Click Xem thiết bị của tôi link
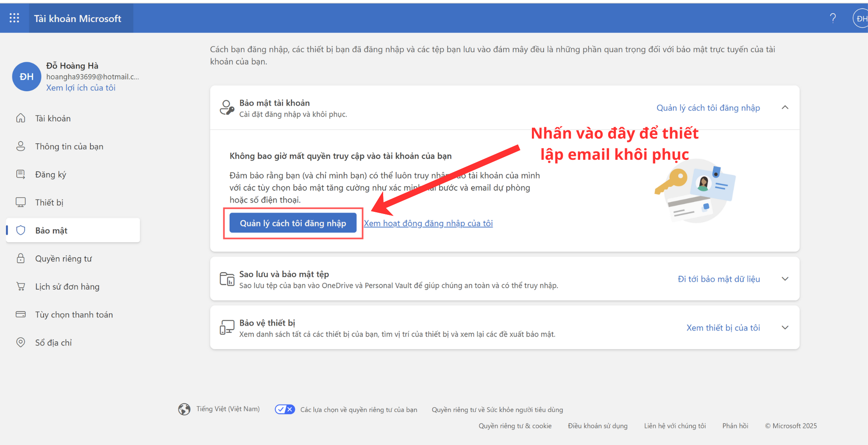This screenshot has height=445, width=868. click(x=723, y=328)
